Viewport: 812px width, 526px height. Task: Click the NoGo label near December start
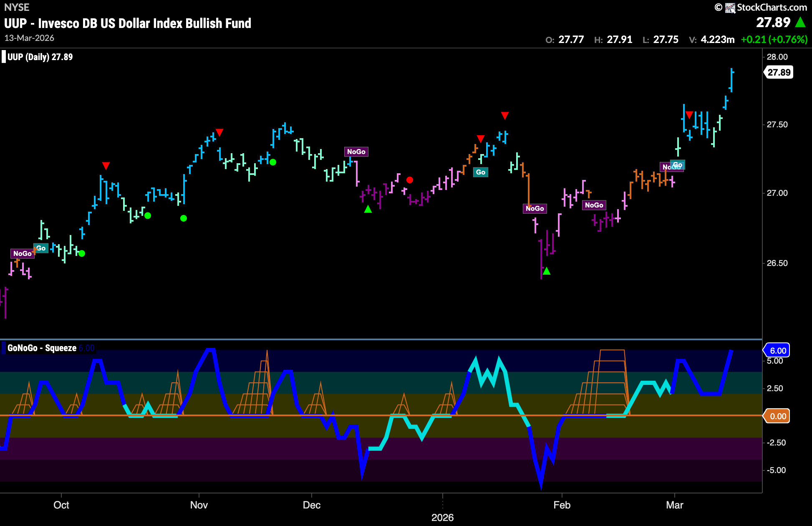356,152
